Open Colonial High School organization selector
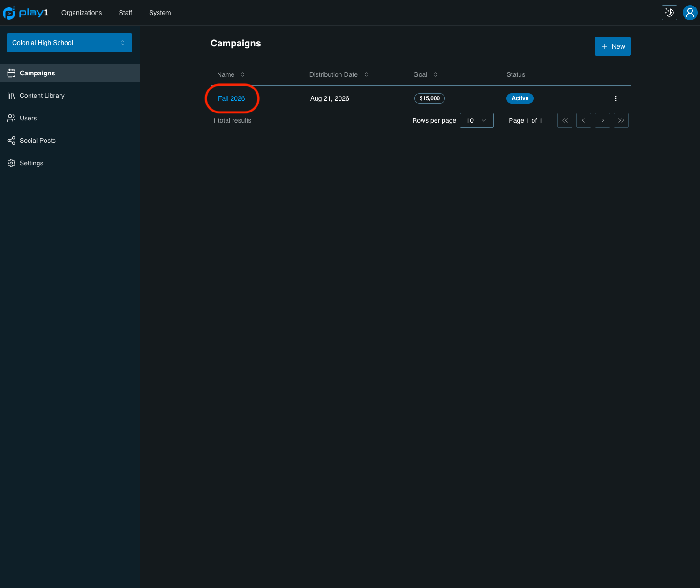The width and height of the screenshot is (700, 588). [69, 43]
